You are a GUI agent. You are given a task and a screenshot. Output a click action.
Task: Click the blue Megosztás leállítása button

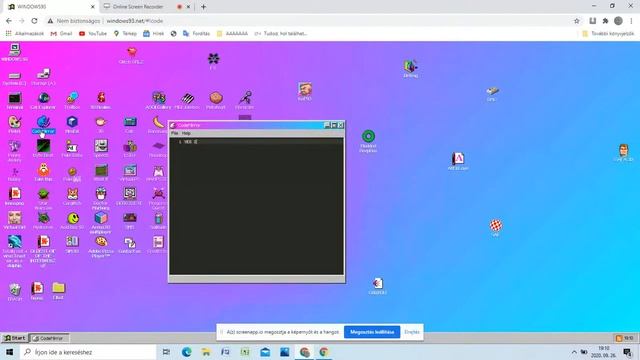[x=372, y=332]
